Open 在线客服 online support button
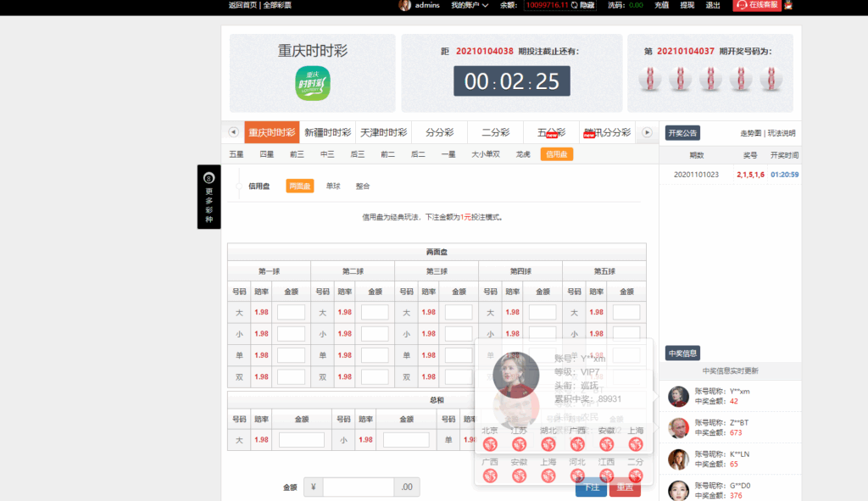Image resolution: width=868 pixels, height=501 pixels. coord(753,5)
